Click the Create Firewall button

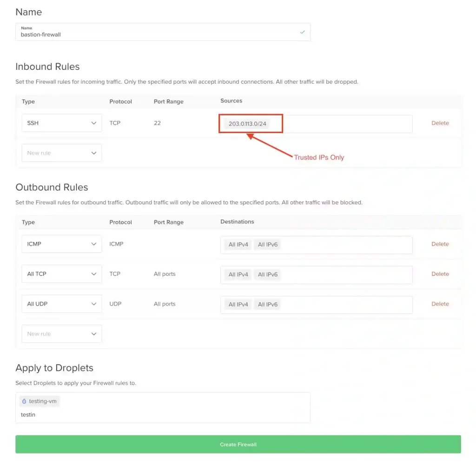[x=238, y=444]
